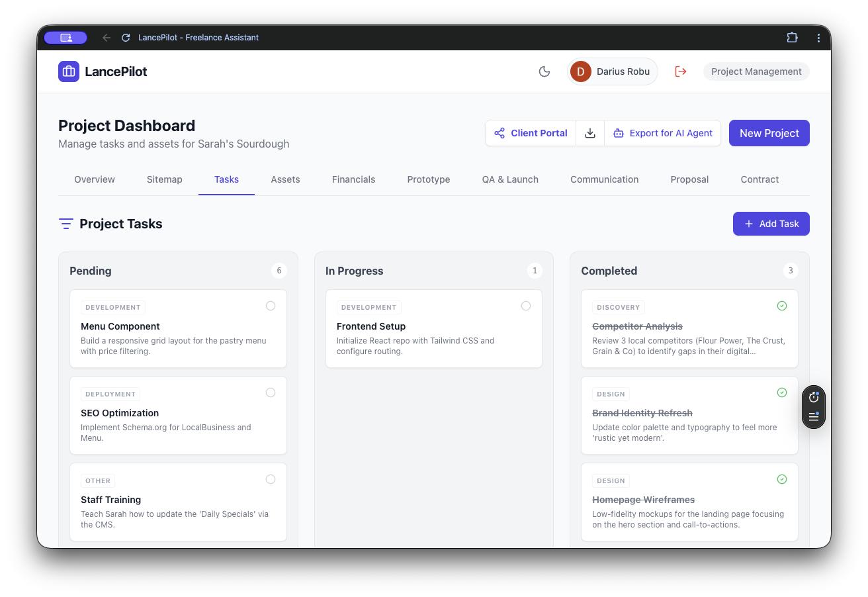Open the Menu Component task card
868x597 pixels.
pyautogui.click(x=178, y=328)
